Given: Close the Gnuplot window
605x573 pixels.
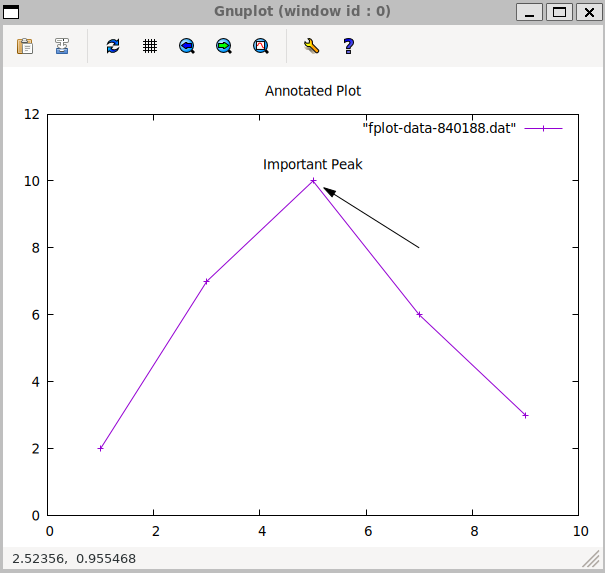Looking at the screenshot, I should tap(589, 12).
